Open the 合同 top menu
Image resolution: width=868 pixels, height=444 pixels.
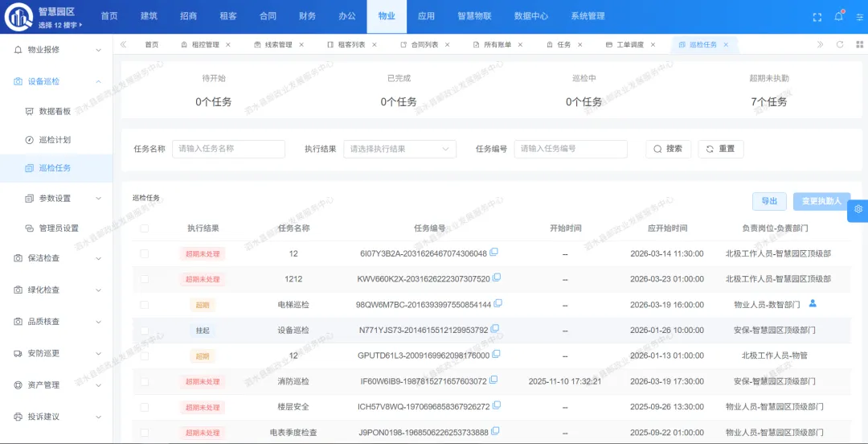(x=268, y=17)
